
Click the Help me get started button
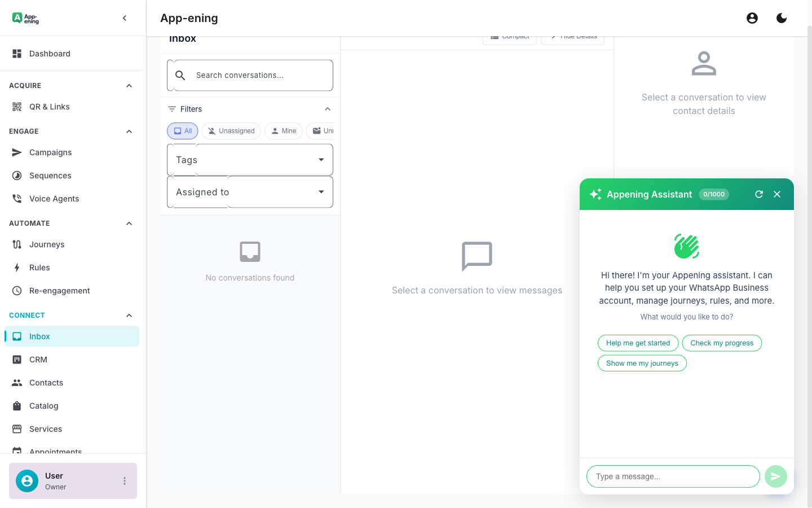tap(638, 343)
